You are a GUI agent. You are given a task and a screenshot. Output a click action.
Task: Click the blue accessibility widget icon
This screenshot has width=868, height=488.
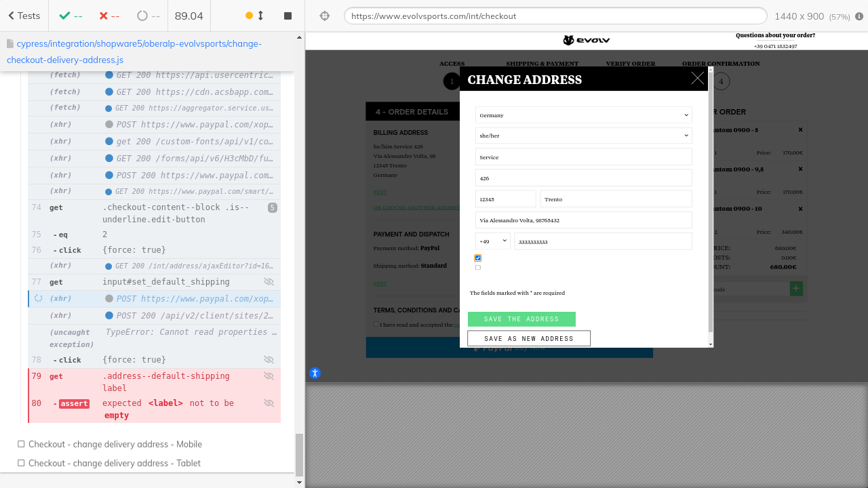[315, 373]
